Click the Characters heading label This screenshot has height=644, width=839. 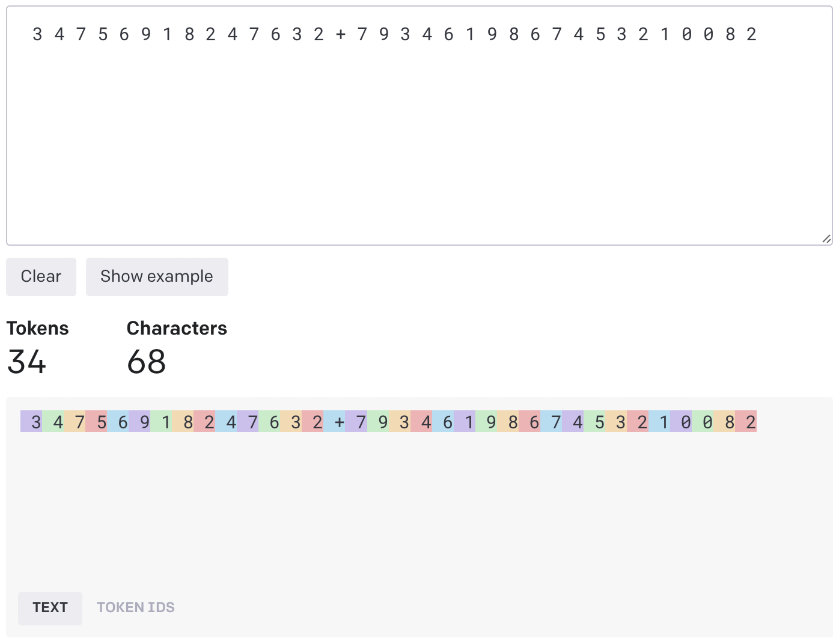177,328
